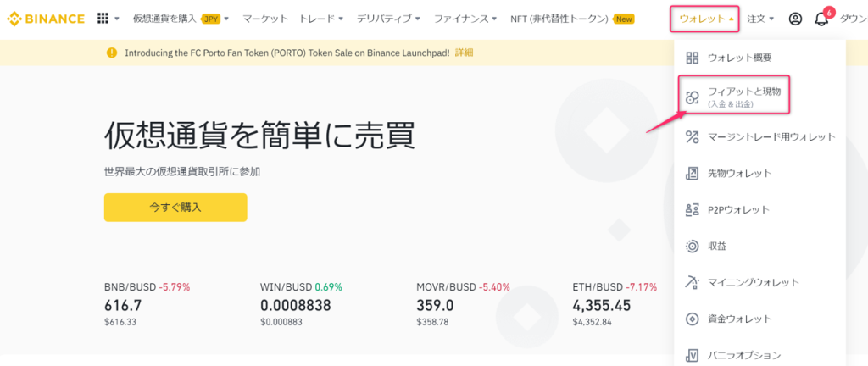Image resolution: width=868 pixels, height=366 pixels.
Task: Click the 4,355.45 ETH price value
Action: point(601,305)
